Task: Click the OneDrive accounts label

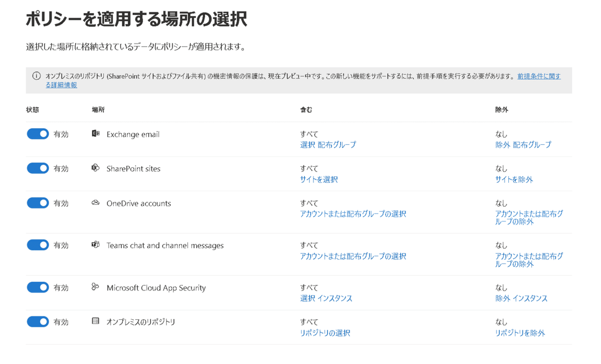Action: [x=139, y=203]
